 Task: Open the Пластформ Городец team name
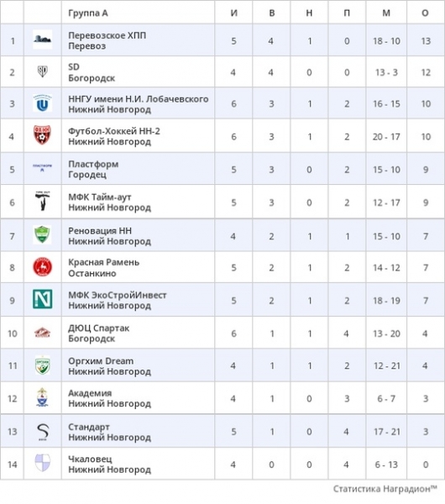pyautogui.click(x=93, y=170)
